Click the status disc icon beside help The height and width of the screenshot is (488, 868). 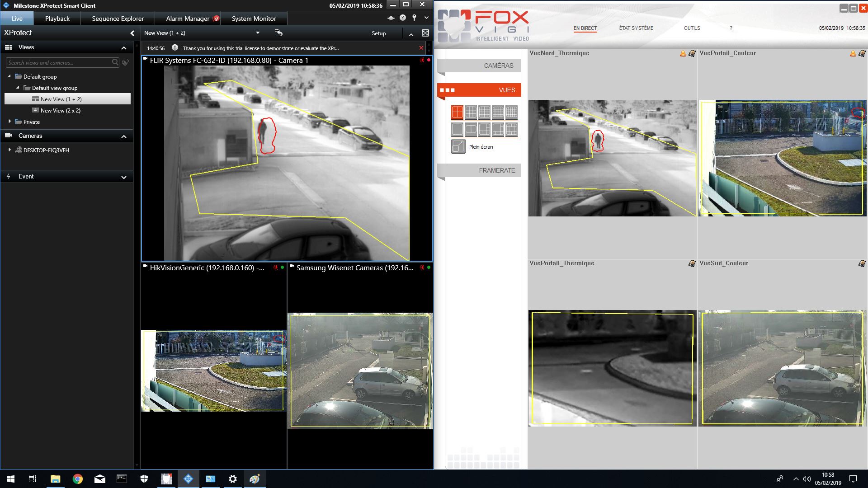pyautogui.click(x=391, y=18)
